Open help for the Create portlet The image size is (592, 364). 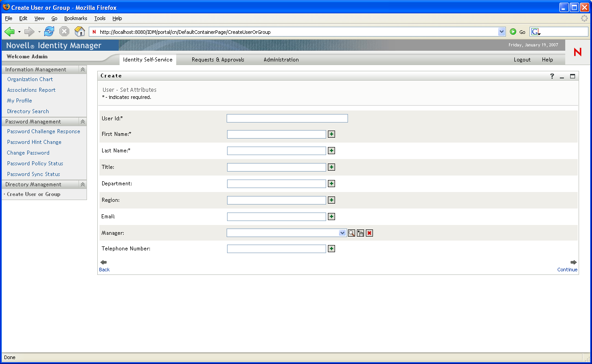pos(552,76)
